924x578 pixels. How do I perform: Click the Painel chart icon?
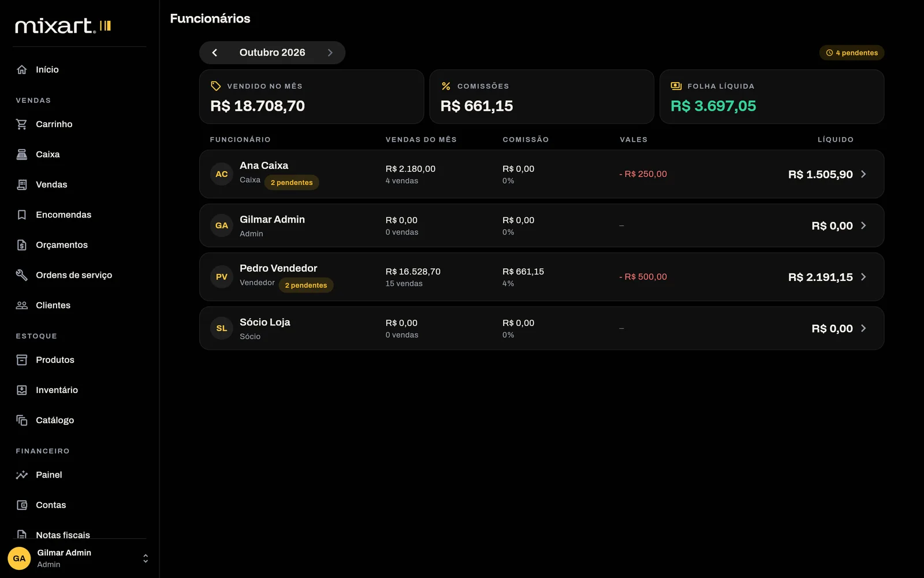[22, 475]
